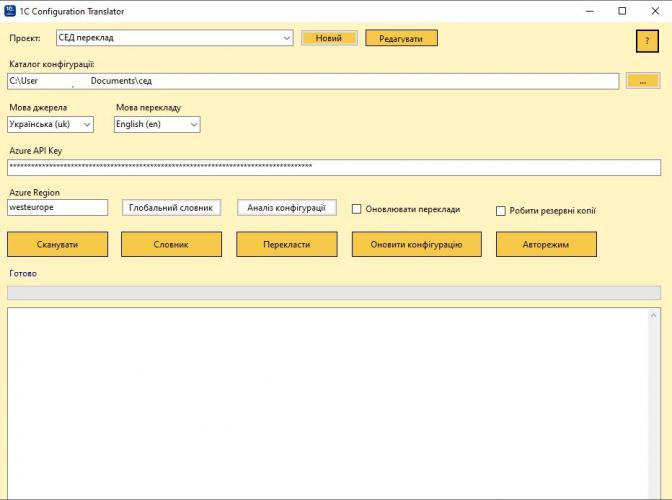Enable the Оновлювати переклади checkbox
This screenshot has height=500, width=672.
(357, 209)
